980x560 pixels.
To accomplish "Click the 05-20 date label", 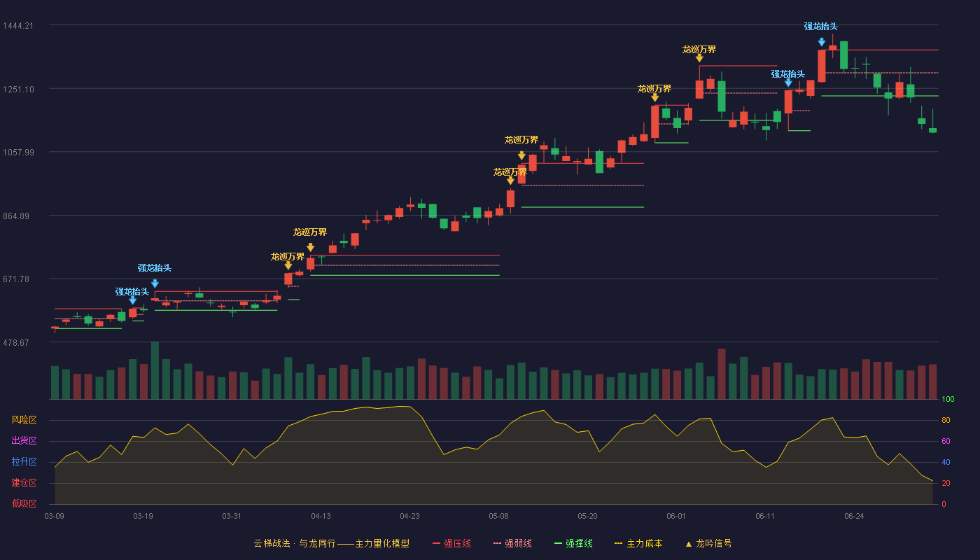I will pyautogui.click(x=587, y=516).
